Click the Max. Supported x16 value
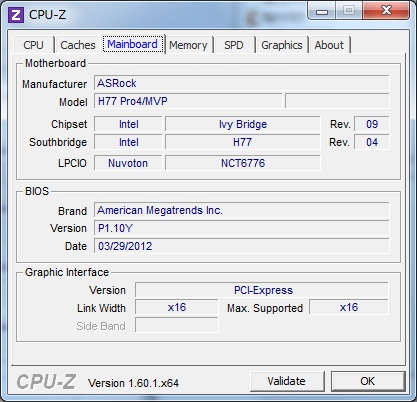Viewport: 417px width, 402px height. pyautogui.click(x=349, y=307)
